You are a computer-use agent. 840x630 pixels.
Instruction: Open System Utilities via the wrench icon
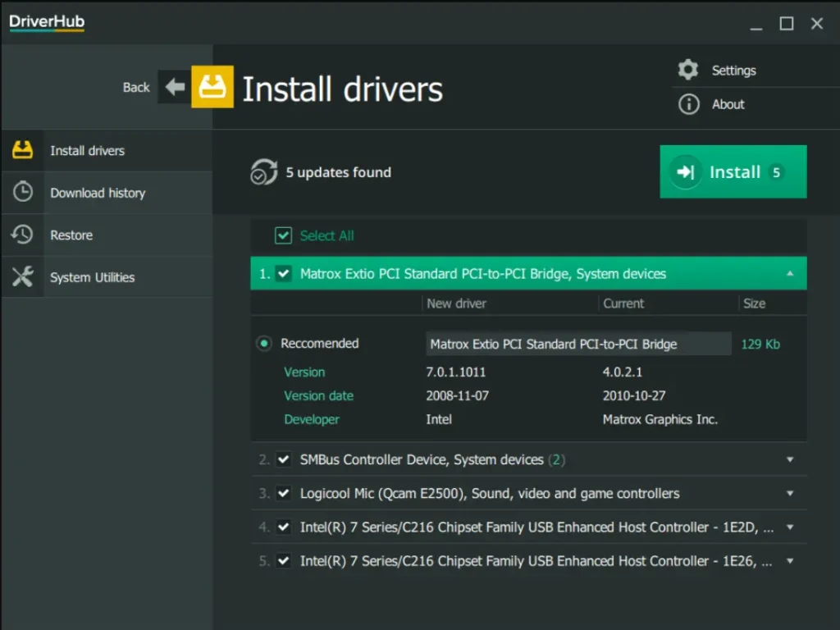point(23,276)
